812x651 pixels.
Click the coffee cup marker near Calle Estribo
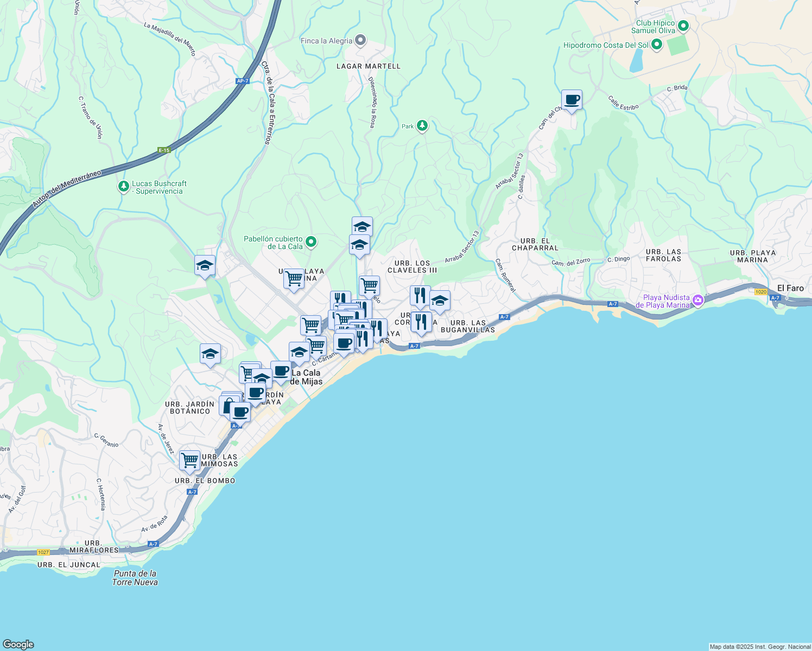572,100
